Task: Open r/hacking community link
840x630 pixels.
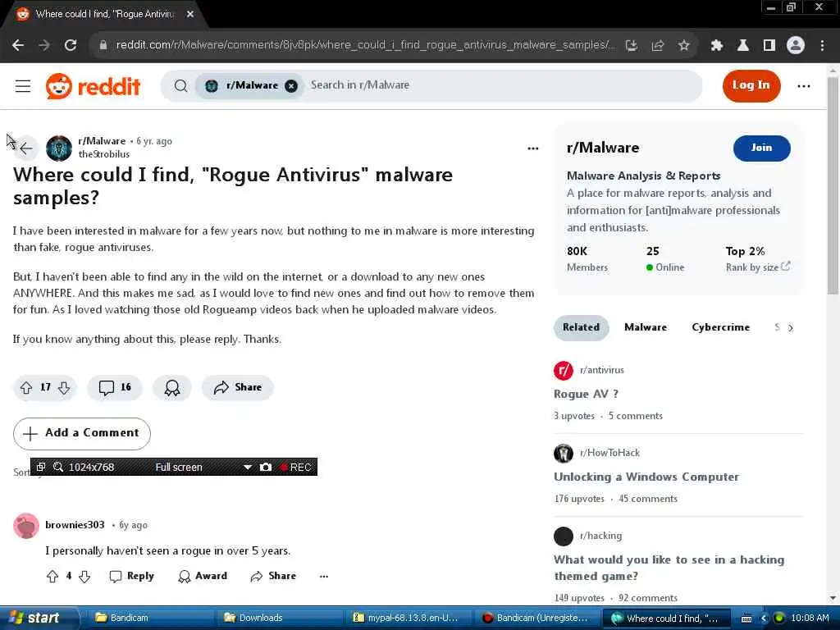Action: pyautogui.click(x=600, y=536)
